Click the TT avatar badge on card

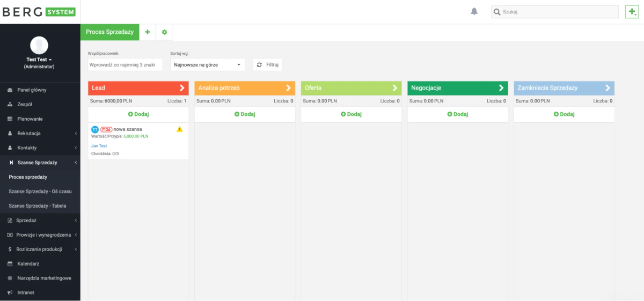pos(95,129)
